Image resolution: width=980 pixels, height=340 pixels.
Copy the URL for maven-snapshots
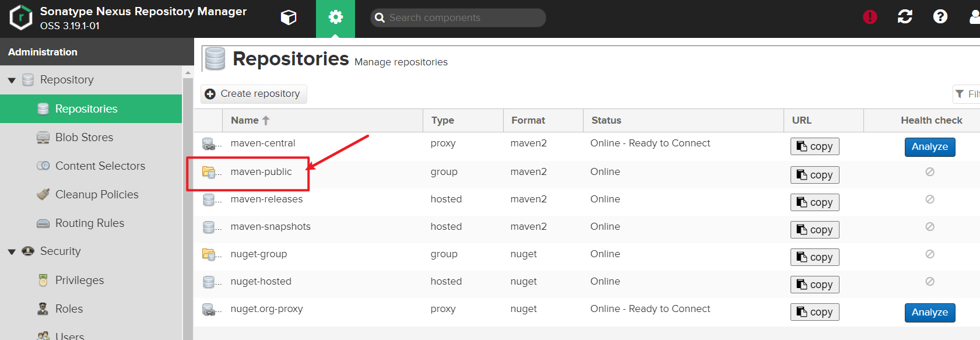coord(814,230)
